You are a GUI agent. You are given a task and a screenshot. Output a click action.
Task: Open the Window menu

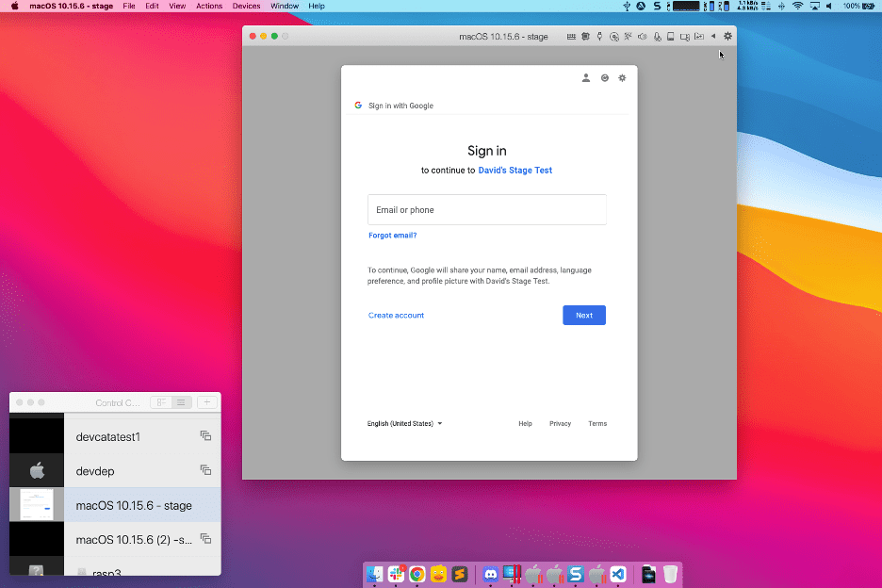[285, 7]
